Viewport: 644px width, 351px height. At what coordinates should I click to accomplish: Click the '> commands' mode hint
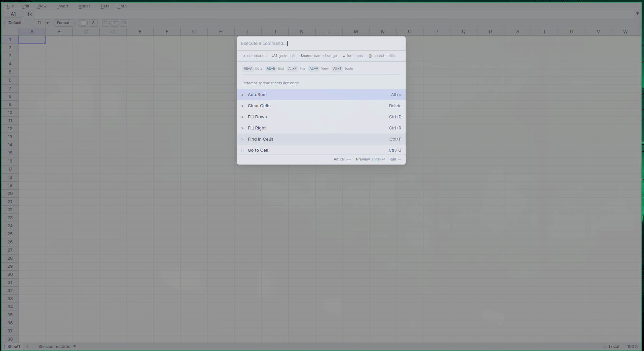255,56
